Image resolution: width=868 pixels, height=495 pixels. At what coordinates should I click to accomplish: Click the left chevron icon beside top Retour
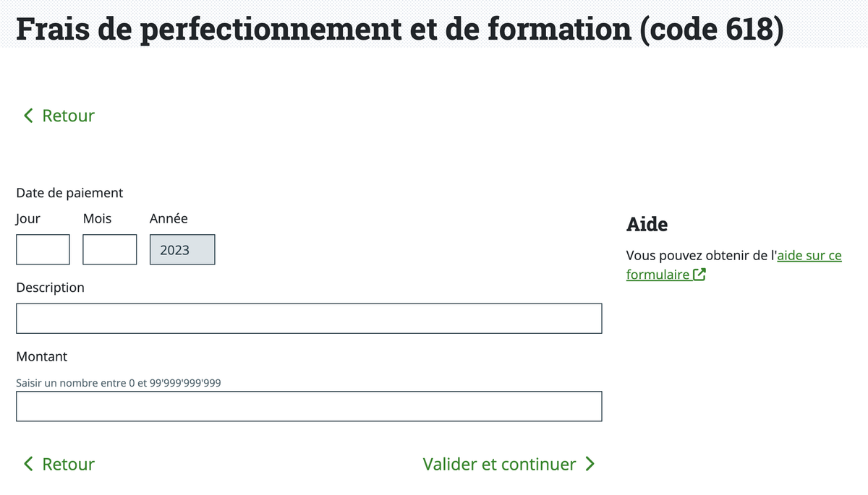point(27,115)
